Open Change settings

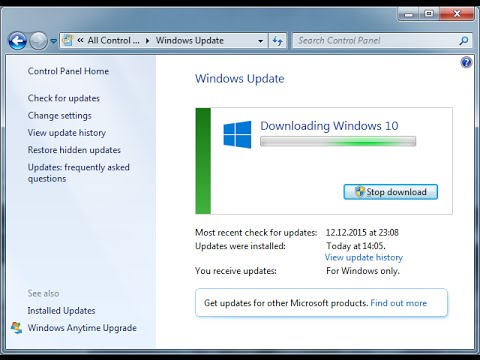click(x=60, y=115)
